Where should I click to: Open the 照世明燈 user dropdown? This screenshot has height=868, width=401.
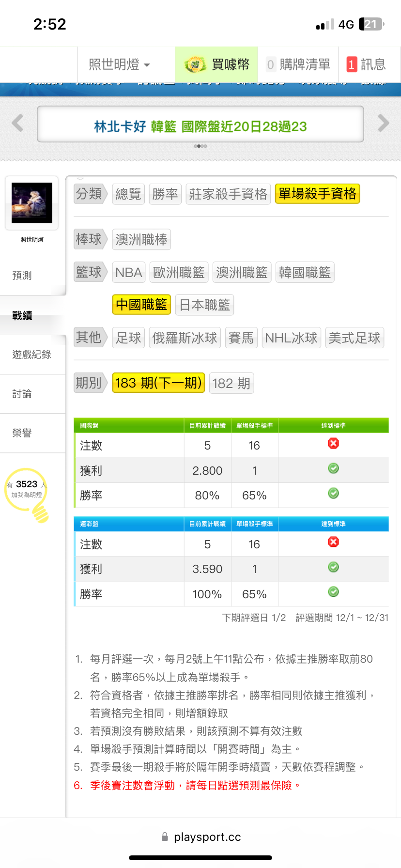(x=119, y=64)
